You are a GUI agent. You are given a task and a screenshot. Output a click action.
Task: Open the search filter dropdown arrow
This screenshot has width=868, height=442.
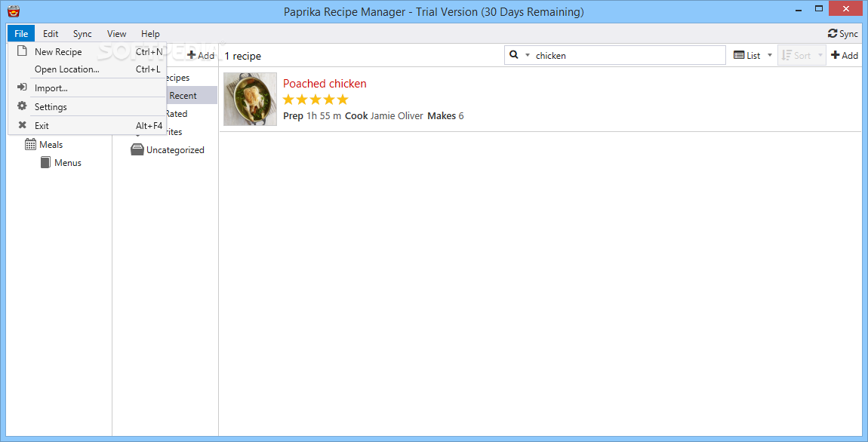click(528, 55)
